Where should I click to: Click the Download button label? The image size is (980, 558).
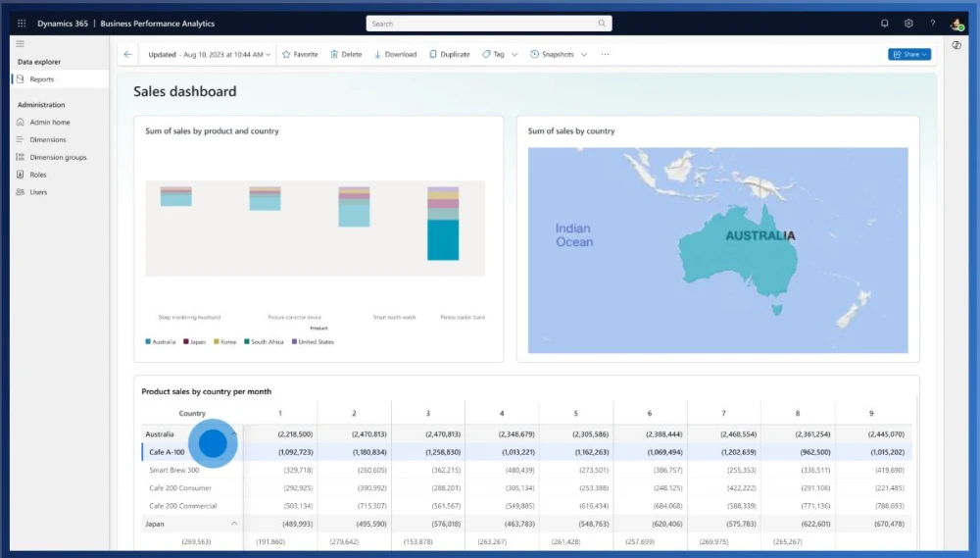(401, 54)
